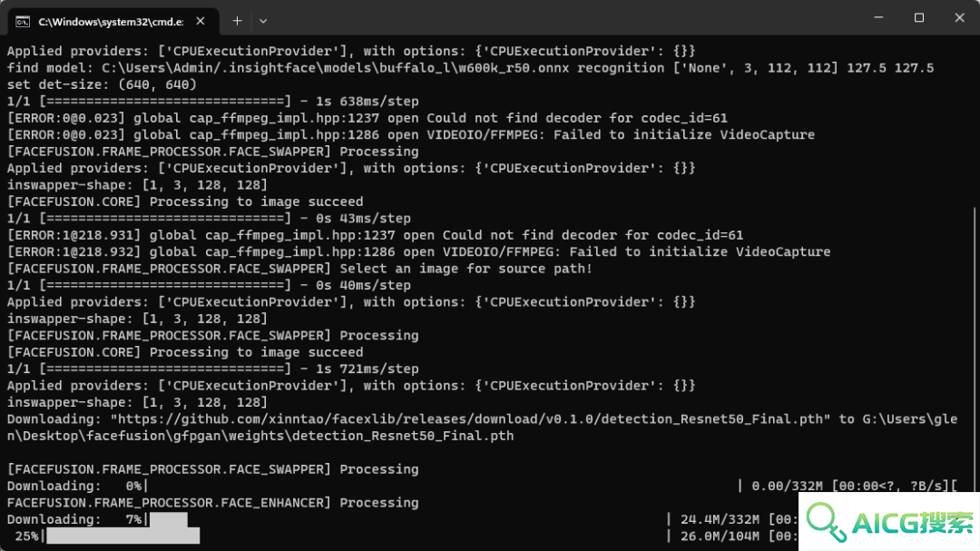Close the cmd.exe terminal tab
Image resolution: width=980 pixels, height=551 pixels.
200,21
